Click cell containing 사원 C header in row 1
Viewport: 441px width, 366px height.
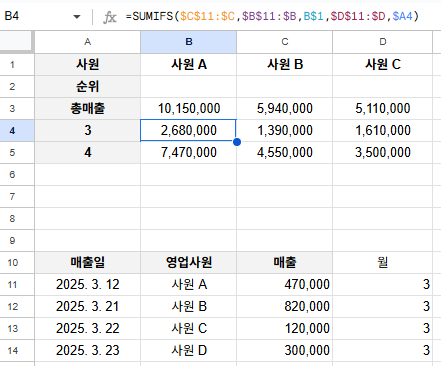383,64
